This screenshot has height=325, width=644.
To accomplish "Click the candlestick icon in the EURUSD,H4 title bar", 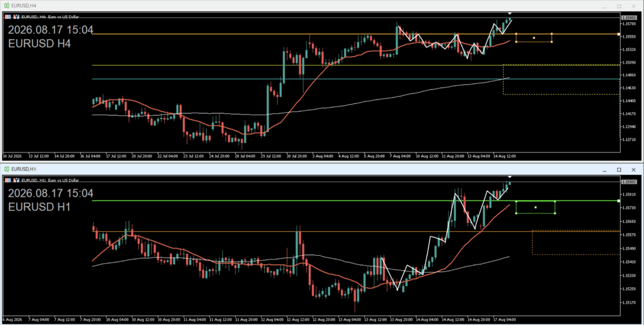I will coord(6,6).
